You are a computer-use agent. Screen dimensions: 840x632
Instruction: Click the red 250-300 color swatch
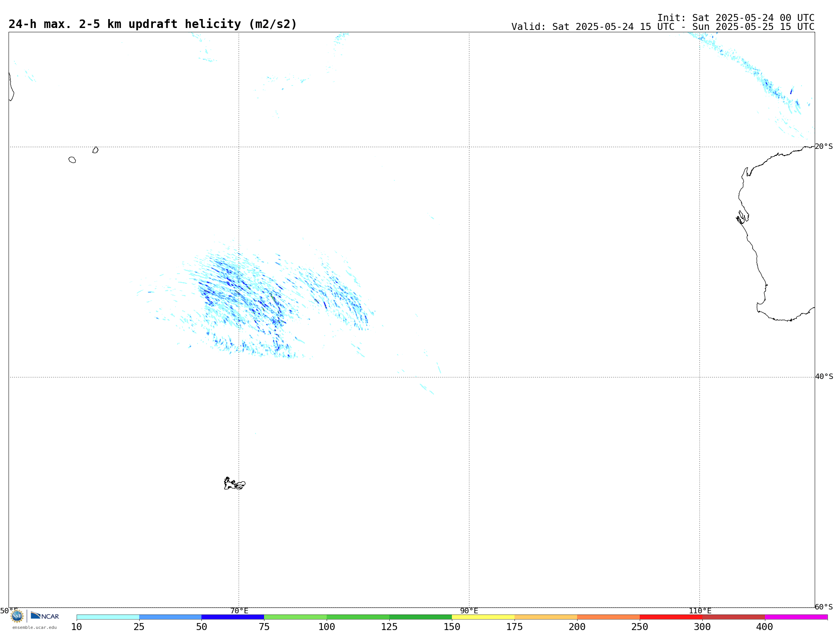coord(671,617)
